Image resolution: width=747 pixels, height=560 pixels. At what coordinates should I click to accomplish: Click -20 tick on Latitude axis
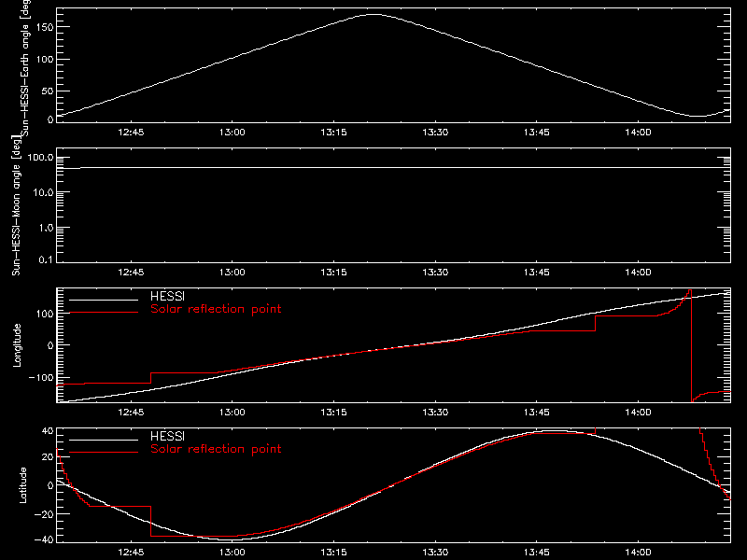pos(44,514)
